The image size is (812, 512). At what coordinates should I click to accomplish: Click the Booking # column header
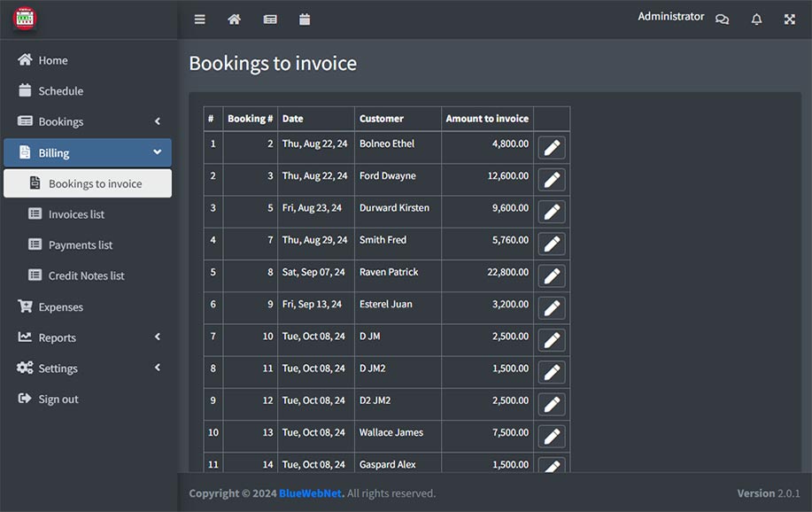pyautogui.click(x=250, y=119)
